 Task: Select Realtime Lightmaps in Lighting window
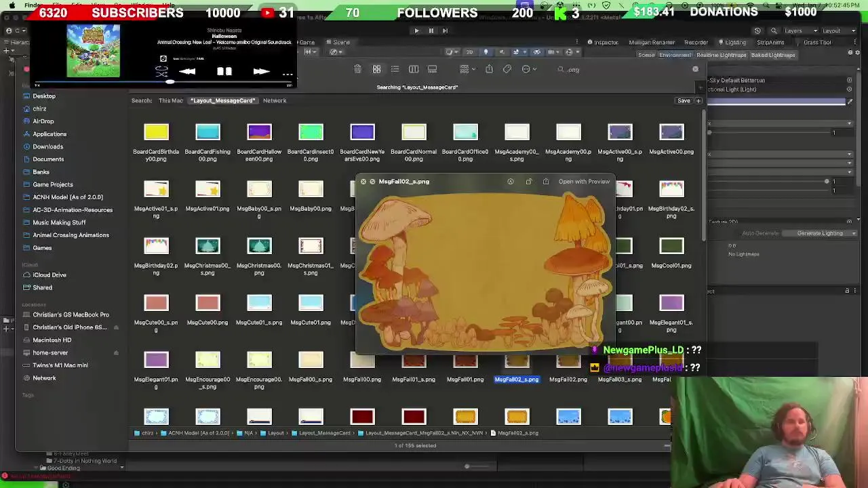point(722,55)
